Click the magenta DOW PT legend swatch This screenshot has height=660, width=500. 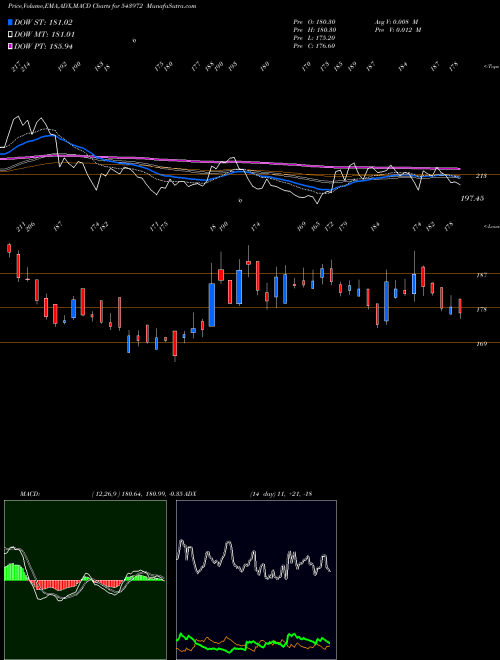[10, 46]
